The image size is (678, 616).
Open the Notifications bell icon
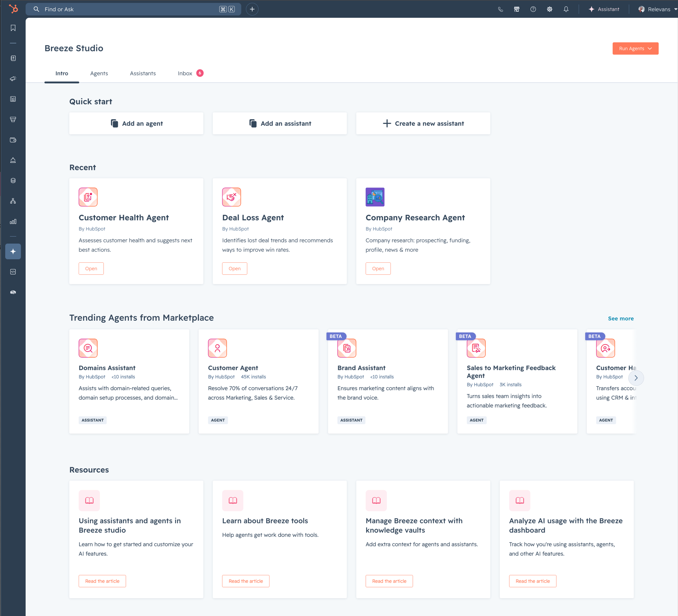(566, 9)
